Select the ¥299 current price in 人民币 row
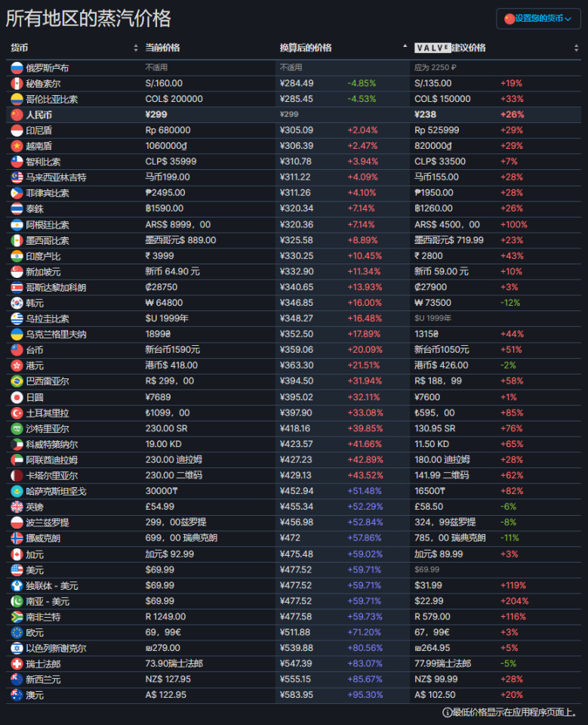The height and width of the screenshot is (725, 588). point(156,115)
